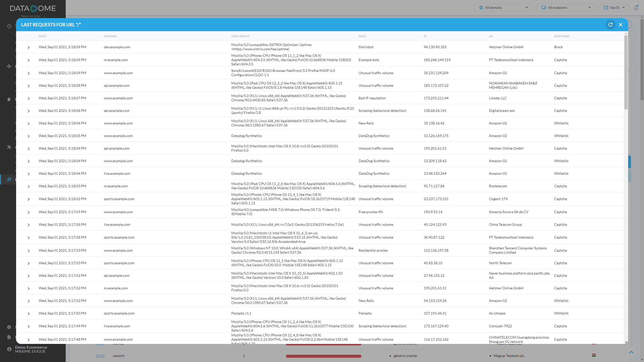Click the DataDome logo
644x362 pixels.
click(33, 8)
